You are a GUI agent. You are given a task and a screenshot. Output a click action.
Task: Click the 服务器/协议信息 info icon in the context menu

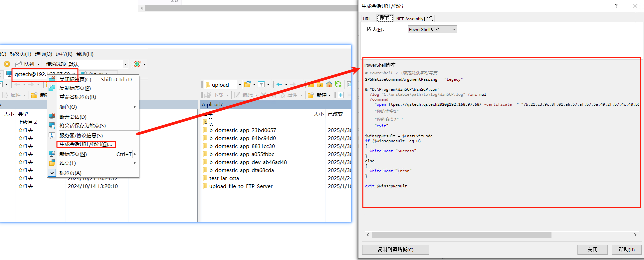pos(52,135)
